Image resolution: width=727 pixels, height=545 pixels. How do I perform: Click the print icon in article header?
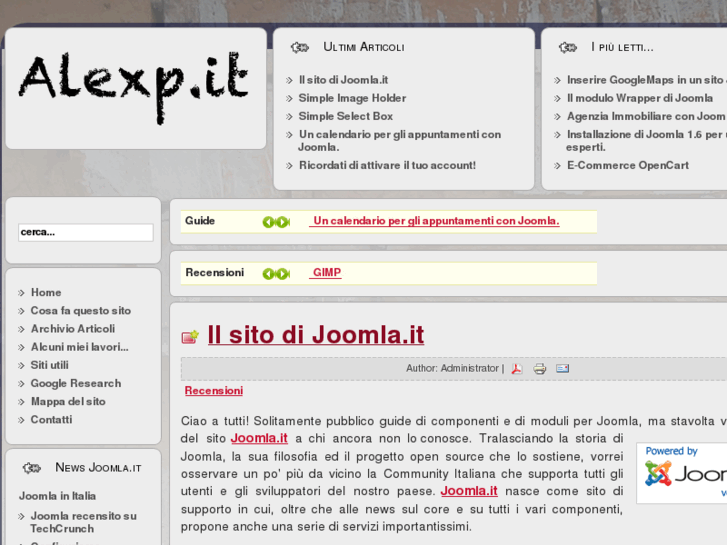(x=539, y=369)
